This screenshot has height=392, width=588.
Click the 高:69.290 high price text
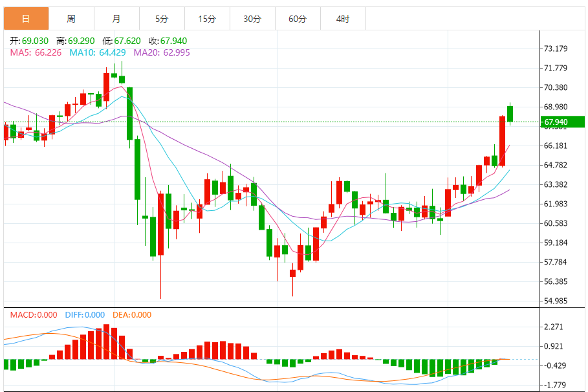(76, 41)
